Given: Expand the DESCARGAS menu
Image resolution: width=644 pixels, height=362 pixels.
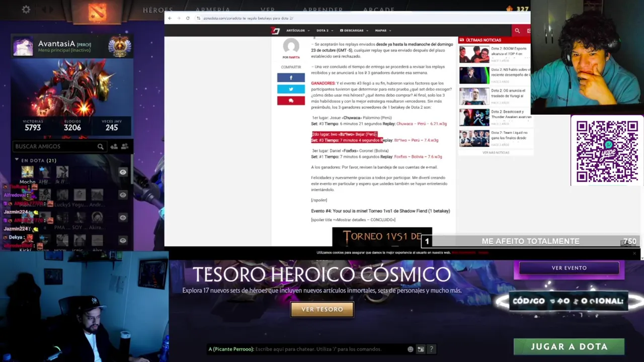Looking at the screenshot, I should click(x=353, y=31).
